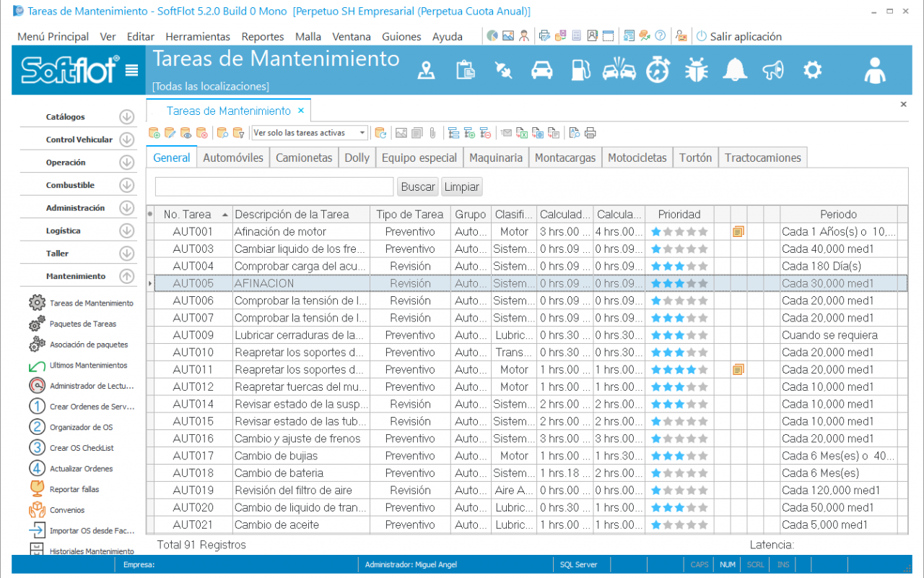The width and height of the screenshot is (924, 578).
Task: Open the user profile icon
Action: click(x=875, y=70)
